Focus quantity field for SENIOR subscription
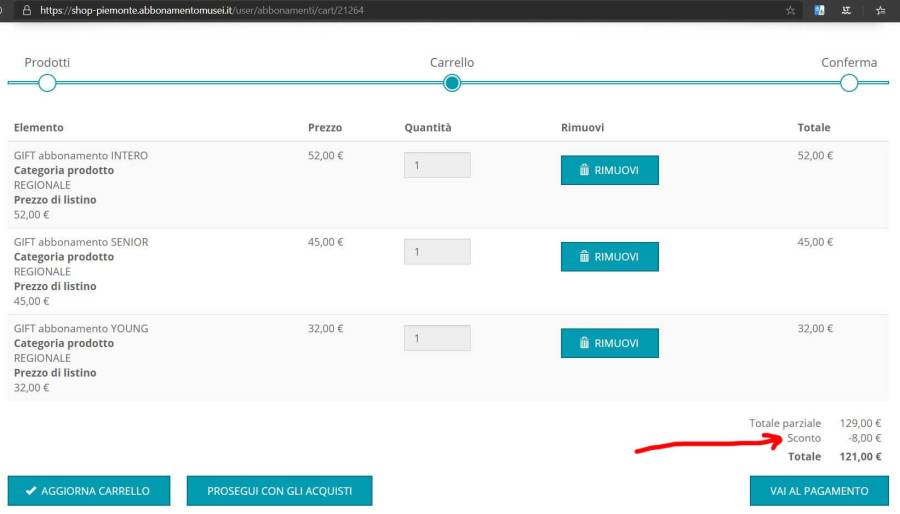900x514 pixels. (x=437, y=252)
